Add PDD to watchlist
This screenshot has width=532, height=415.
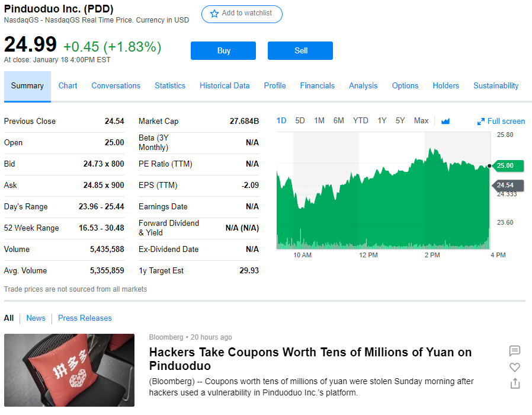(x=242, y=14)
